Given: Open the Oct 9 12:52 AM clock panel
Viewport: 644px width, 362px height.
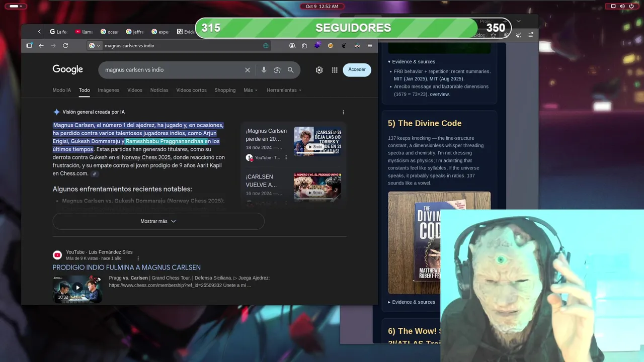Looking at the screenshot, I should tap(322, 6).
